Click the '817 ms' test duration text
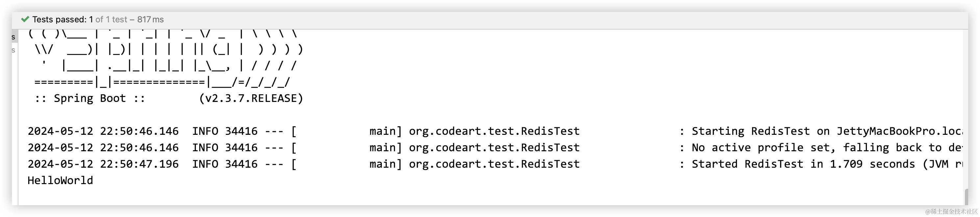 150,19
